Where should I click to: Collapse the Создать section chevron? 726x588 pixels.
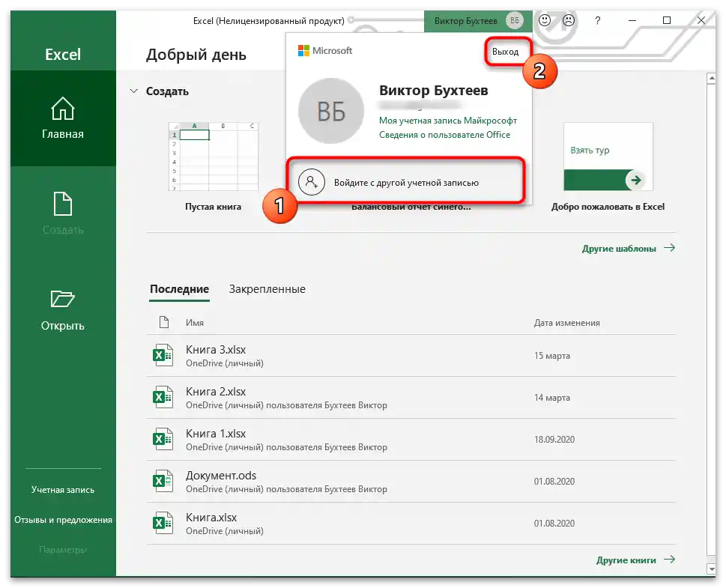pyautogui.click(x=134, y=91)
